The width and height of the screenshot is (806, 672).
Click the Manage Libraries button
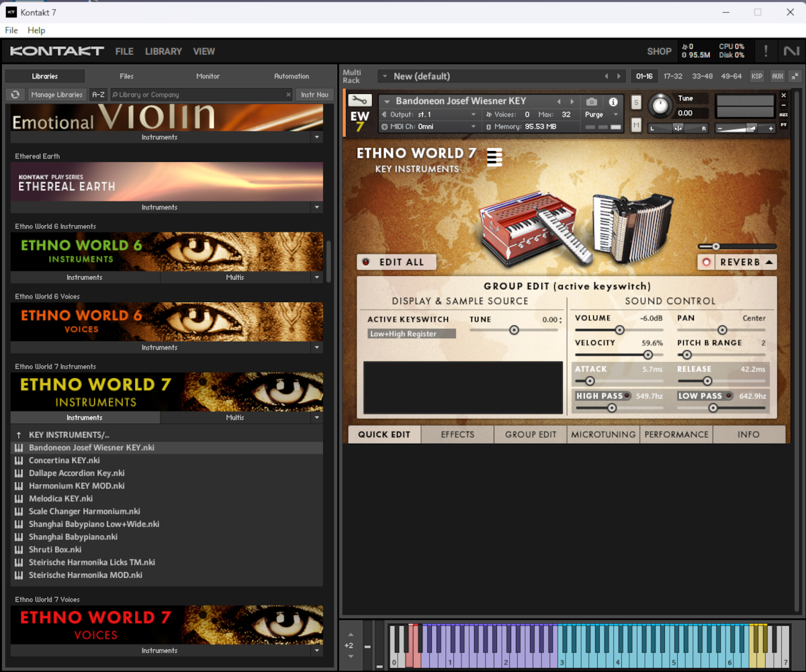[57, 95]
